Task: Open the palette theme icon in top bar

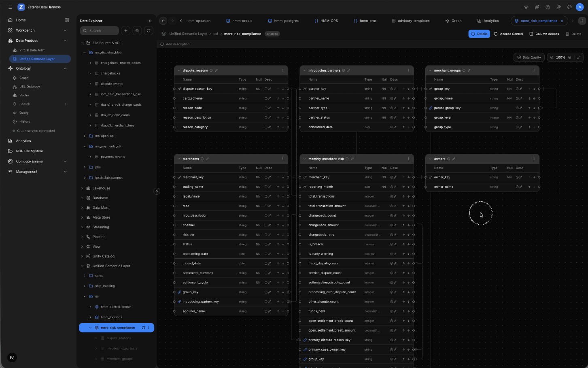Action: click(569, 7)
